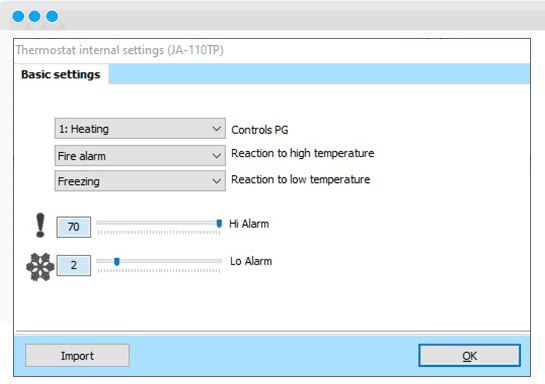Click the Hi Alarm value field showing 70
Image resolution: width=545 pixels, height=384 pixels.
(74, 227)
